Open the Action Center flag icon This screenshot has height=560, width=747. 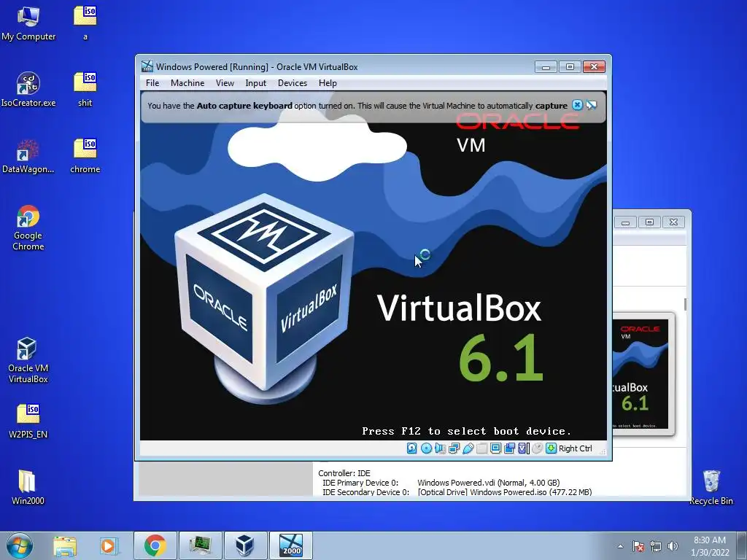tap(638, 546)
